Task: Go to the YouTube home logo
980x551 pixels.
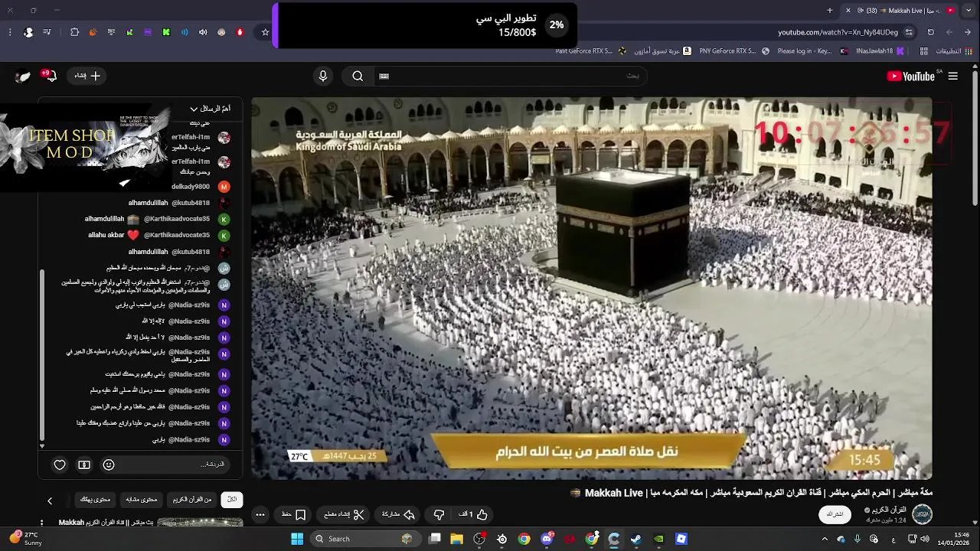Action: [x=911, y=76]
